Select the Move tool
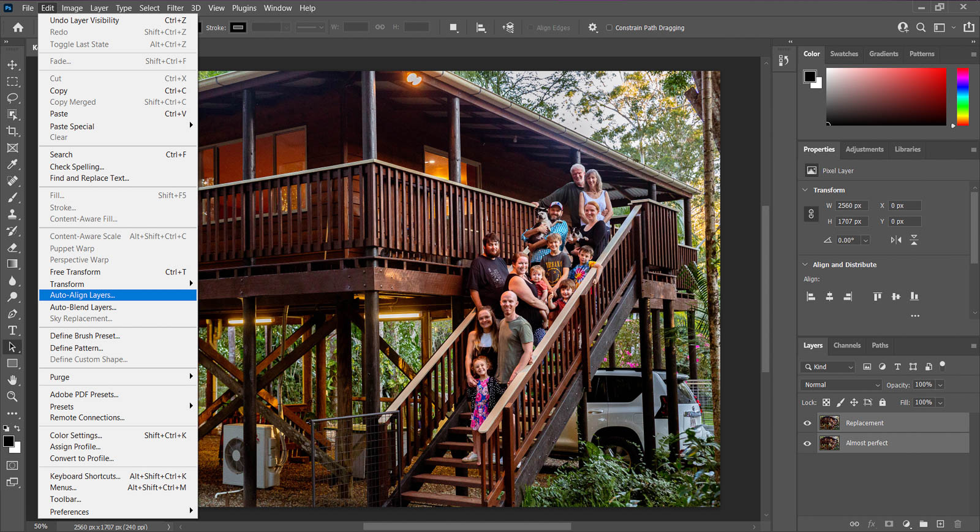The image size is (980, 532). [12, 65]
